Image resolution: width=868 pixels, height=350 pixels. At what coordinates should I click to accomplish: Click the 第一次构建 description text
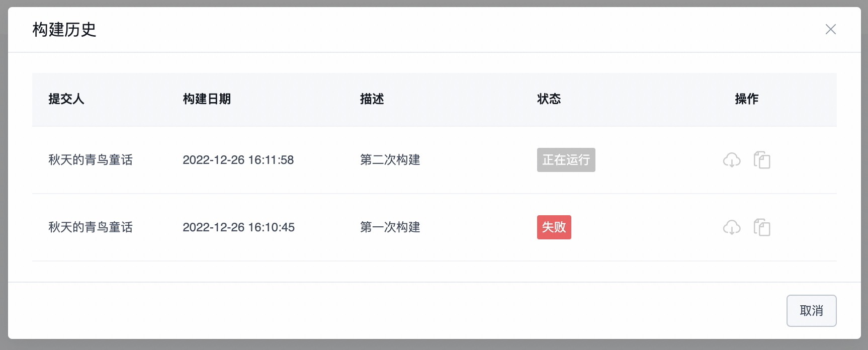390,227
